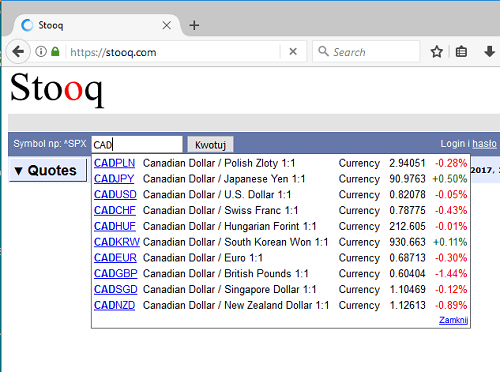
Task: Click 'Canadian Dollar / Euro 1:1' text
Action: click(203, 258)
